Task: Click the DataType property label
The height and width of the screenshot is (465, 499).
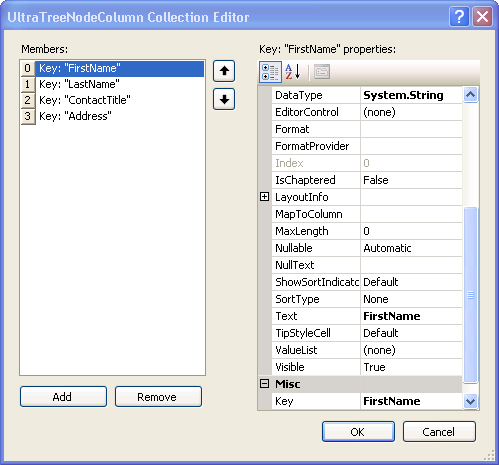Action: (x=299, y=95)
